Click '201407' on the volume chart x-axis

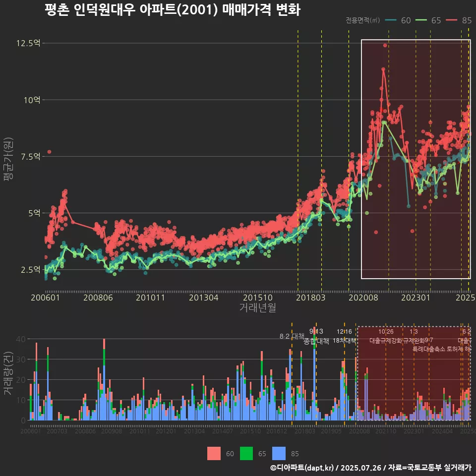pos(223,431)
